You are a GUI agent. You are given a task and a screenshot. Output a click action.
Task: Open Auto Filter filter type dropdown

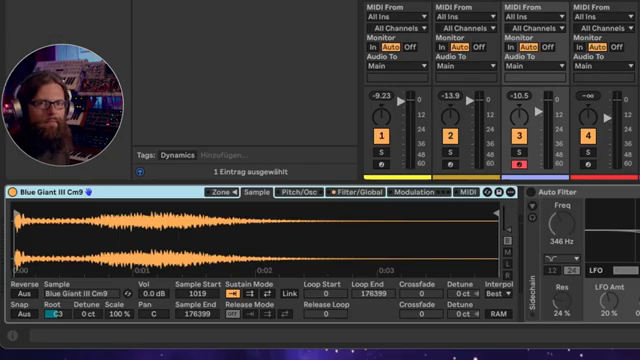coord(562,258)
